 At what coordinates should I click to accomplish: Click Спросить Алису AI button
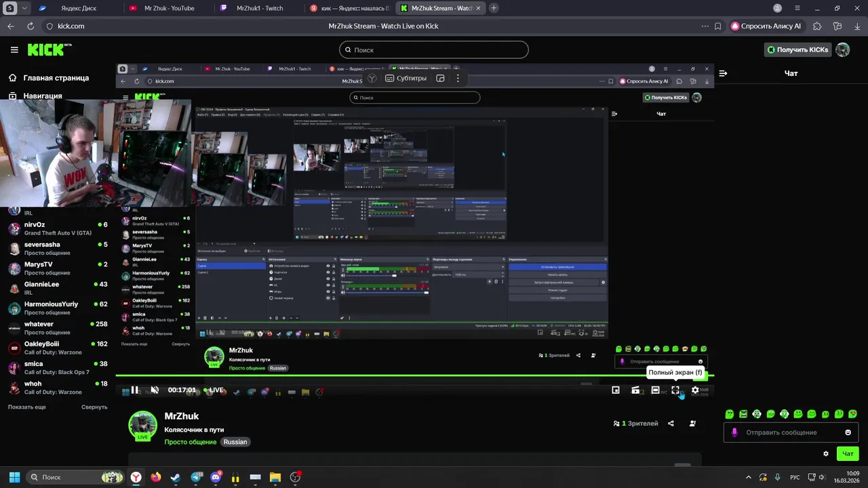(x=766, y=26)
